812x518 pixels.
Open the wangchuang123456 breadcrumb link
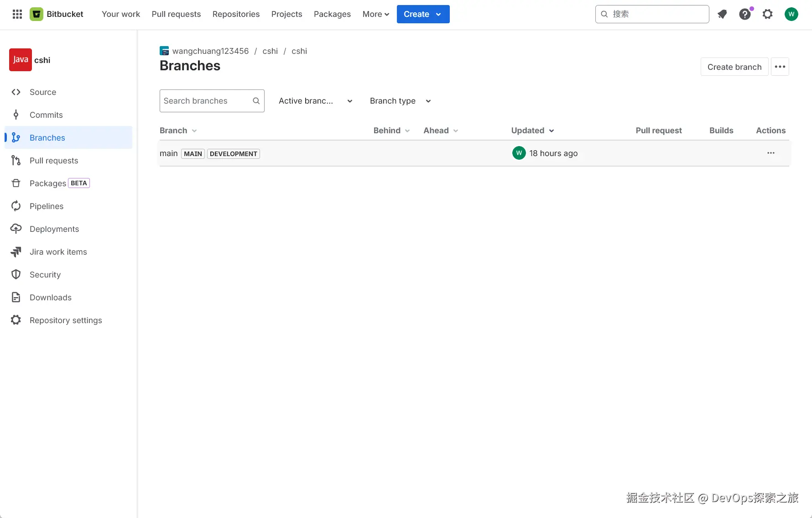tap(210, 51)
